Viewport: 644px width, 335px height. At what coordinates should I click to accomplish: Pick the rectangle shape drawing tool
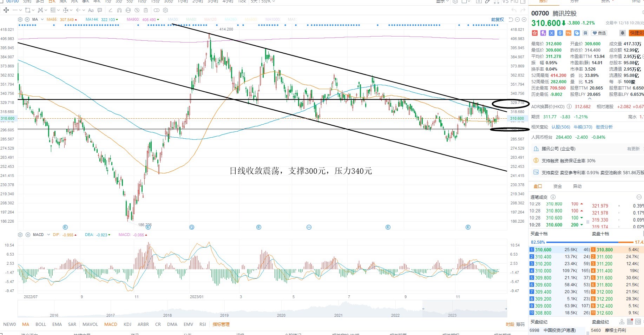click(28, 10)
